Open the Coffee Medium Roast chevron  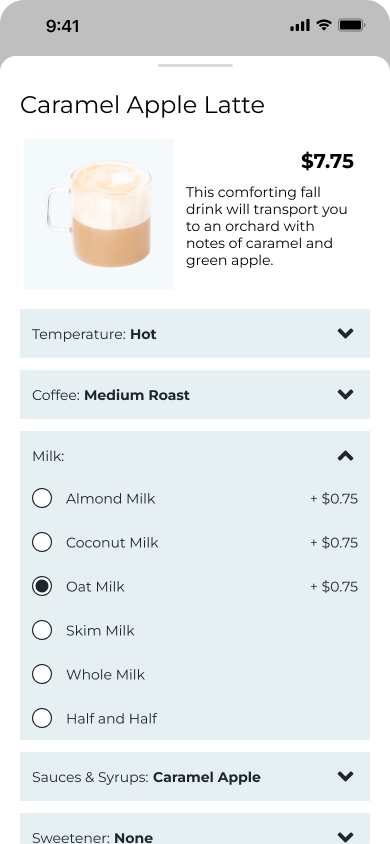tap(345, 395)
